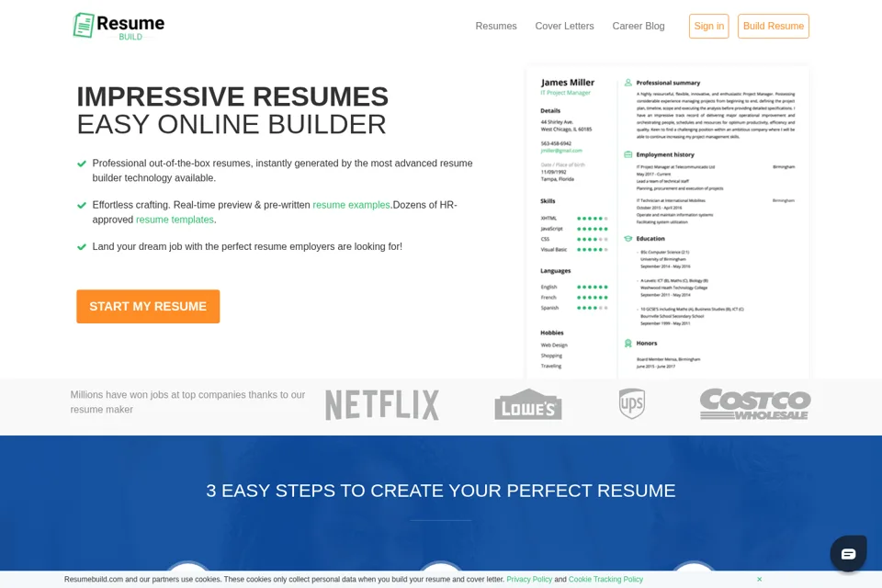
Task: Click the 'IMPRESSIVE RESUMES' headline
Action: click(x=232, y=96)
